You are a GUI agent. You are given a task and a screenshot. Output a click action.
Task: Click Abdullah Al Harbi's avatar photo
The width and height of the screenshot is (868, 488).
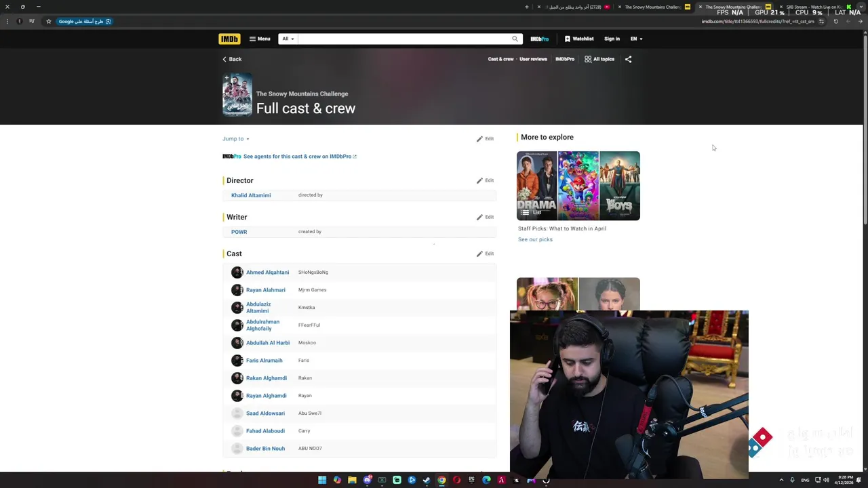237,343
